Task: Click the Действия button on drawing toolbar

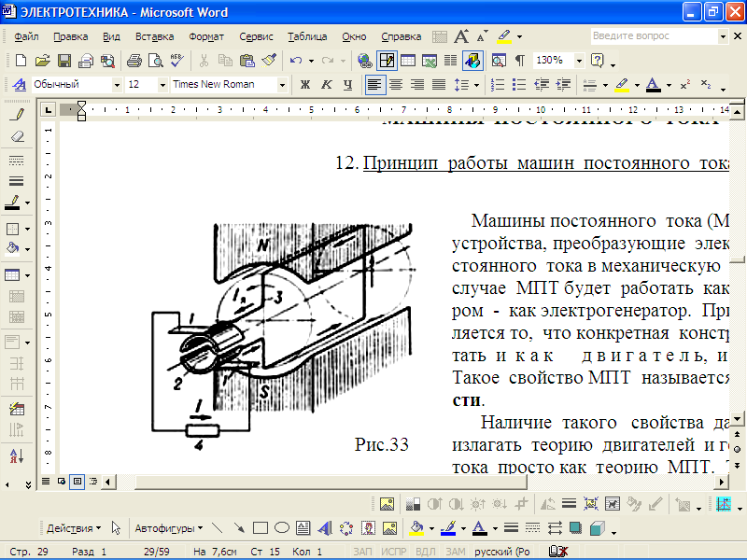Action: [x=73, y=527]
